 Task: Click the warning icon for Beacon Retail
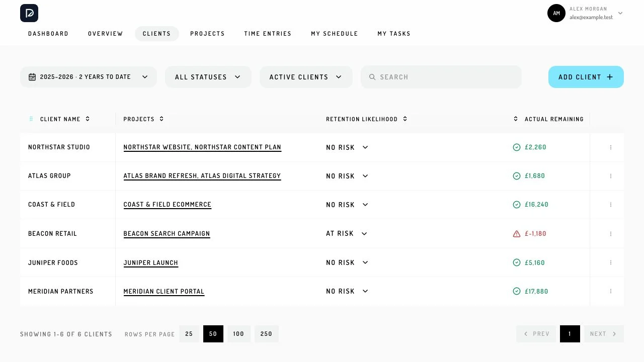pyautogui.click(x=517, y=234)
